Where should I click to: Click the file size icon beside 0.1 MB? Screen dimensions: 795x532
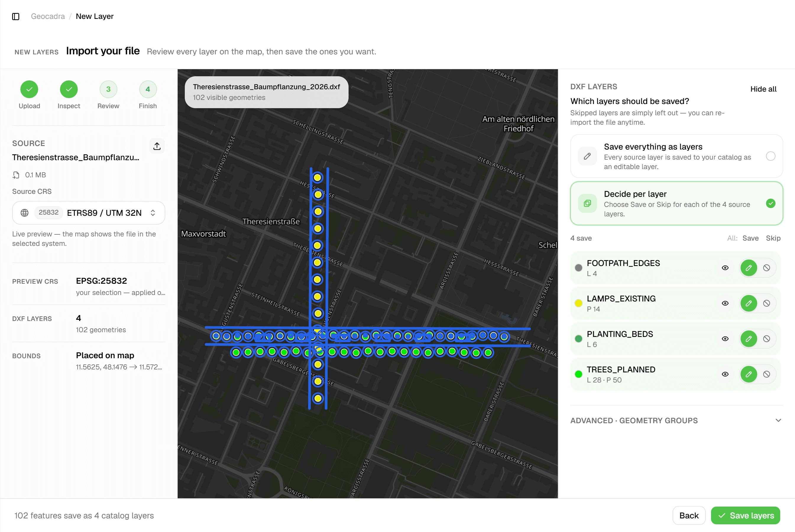pyautogui.click(x=16, y=175)
